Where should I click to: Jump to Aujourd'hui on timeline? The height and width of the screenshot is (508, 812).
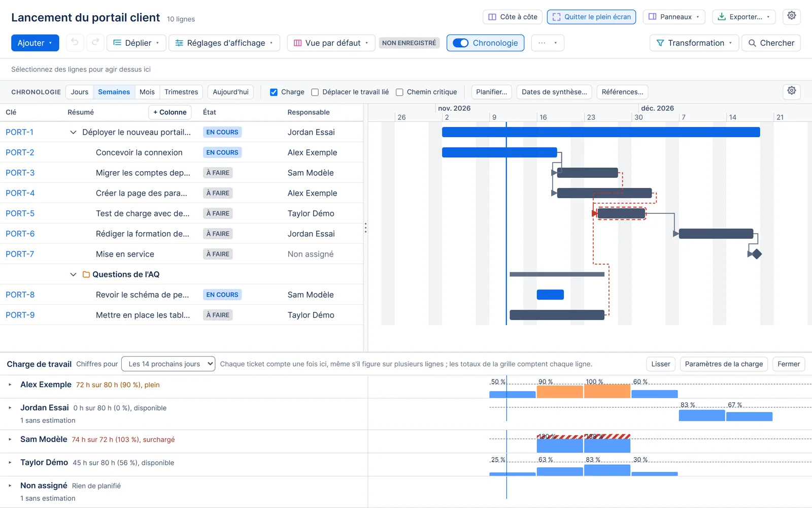[x=230, y=92]
